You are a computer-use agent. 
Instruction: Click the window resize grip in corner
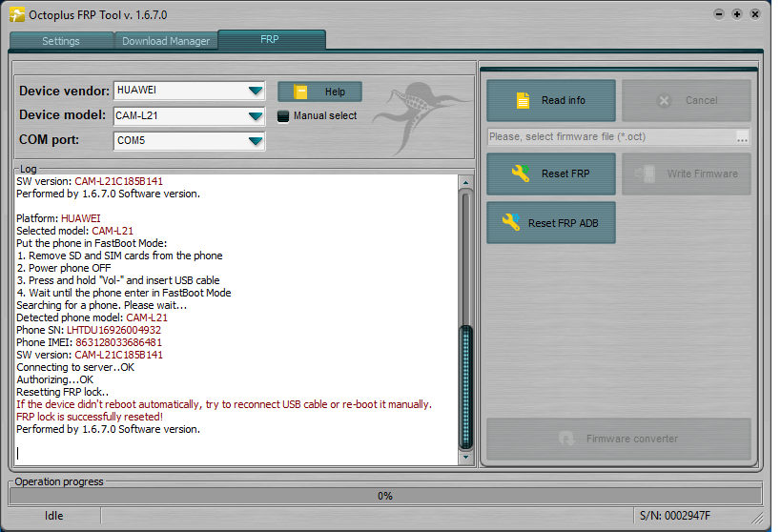pos(757,518)
